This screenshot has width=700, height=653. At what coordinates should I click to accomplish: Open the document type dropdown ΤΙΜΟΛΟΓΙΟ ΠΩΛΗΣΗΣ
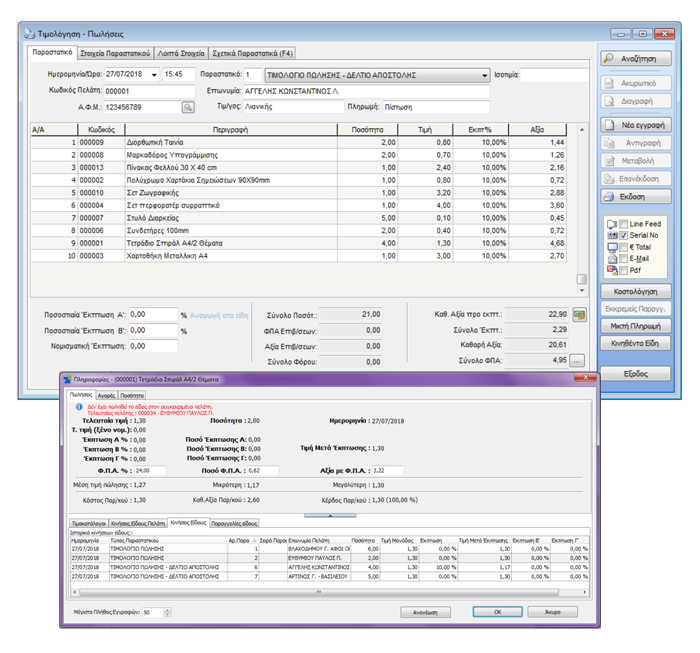pos(484,75)
